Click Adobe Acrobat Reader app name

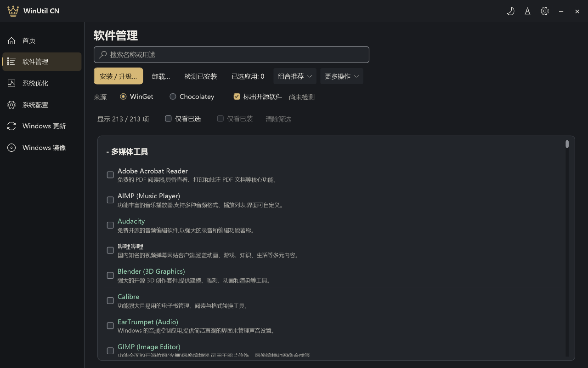(153, 171)
